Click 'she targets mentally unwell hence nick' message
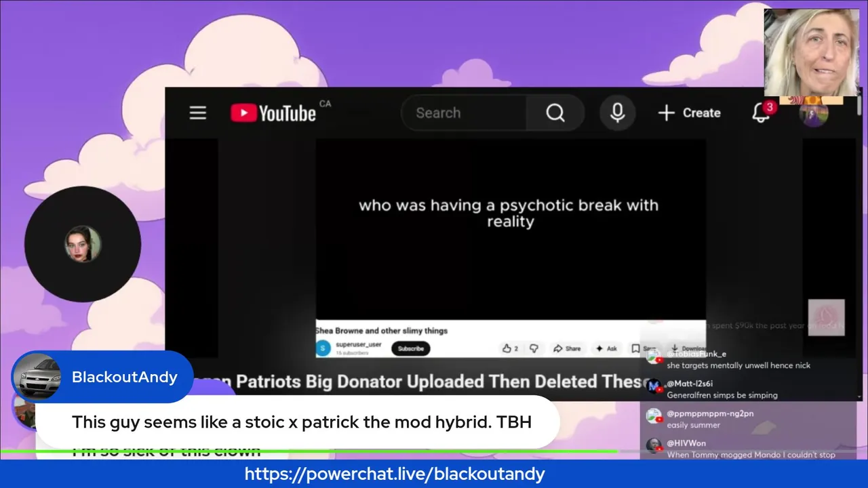The height and width of the screenshot is (488, 868). click(x=738, y=365)
